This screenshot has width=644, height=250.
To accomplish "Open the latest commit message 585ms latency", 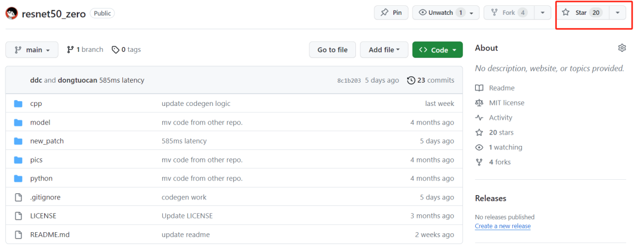I will pyautogui.click(x=122, y=80).
